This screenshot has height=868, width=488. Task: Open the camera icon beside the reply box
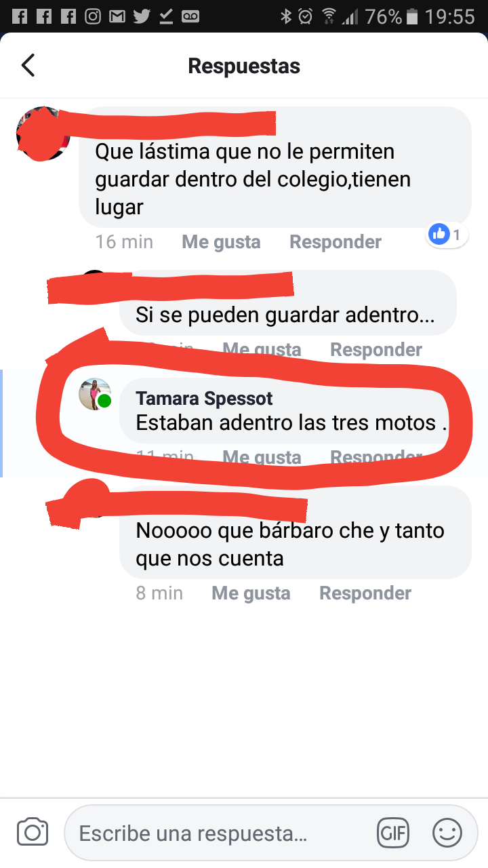[x=33, y=832]
